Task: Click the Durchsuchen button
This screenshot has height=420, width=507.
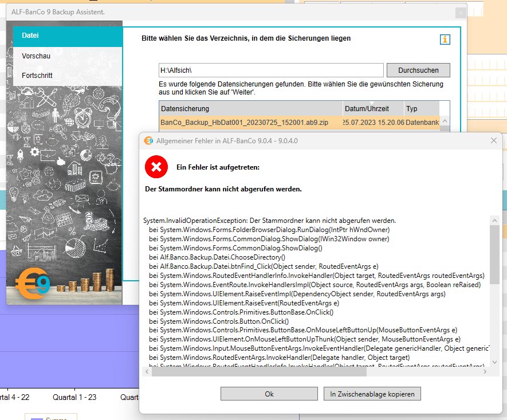Action: coord(418,70)
